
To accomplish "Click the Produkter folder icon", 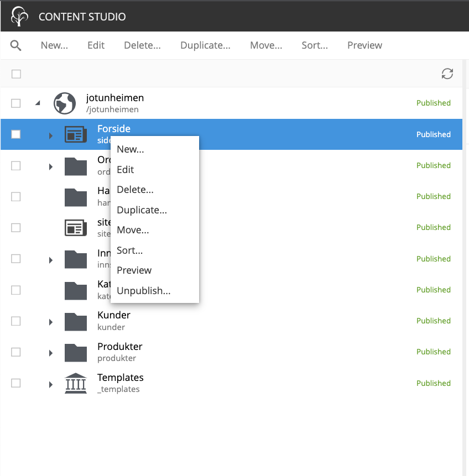I will pos(76,352).
